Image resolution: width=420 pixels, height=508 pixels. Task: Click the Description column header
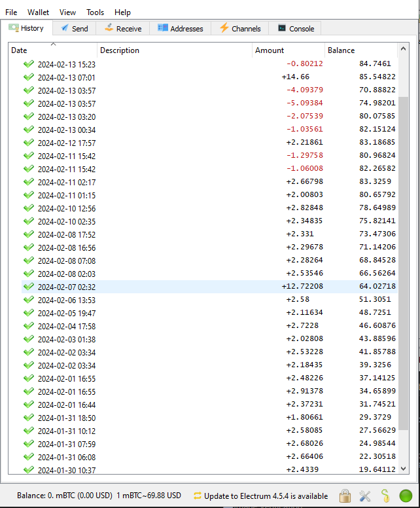tap(175, 50)
